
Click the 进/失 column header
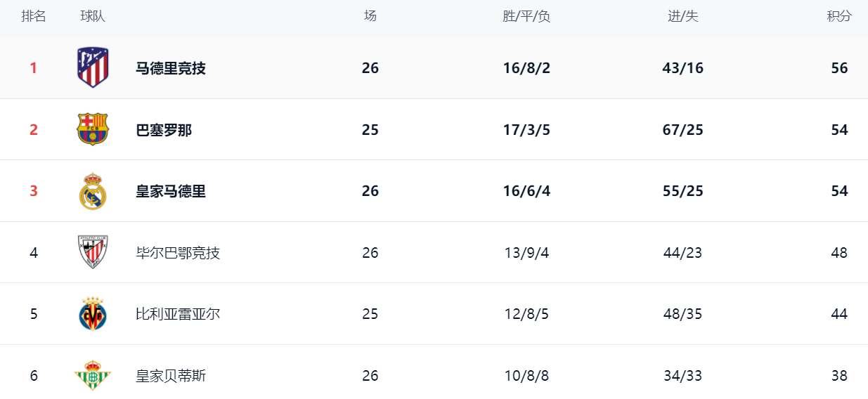click(682, 16)
